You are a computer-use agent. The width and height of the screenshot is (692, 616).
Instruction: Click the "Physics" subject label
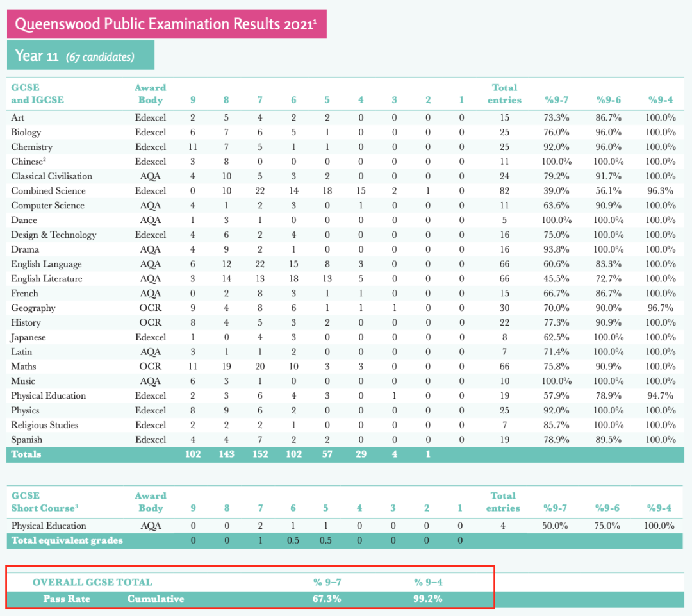[x=25, y=411]
